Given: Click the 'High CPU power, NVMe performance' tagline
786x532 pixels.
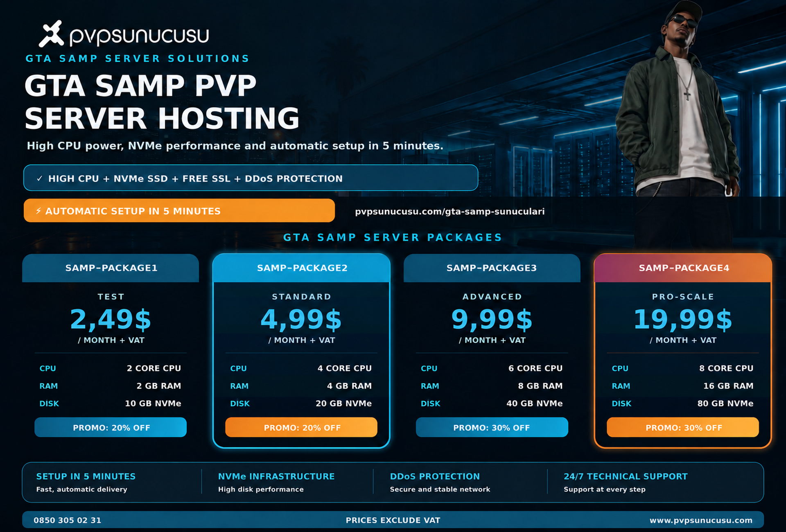Looking at the screenshot, I should coord(235,146).
